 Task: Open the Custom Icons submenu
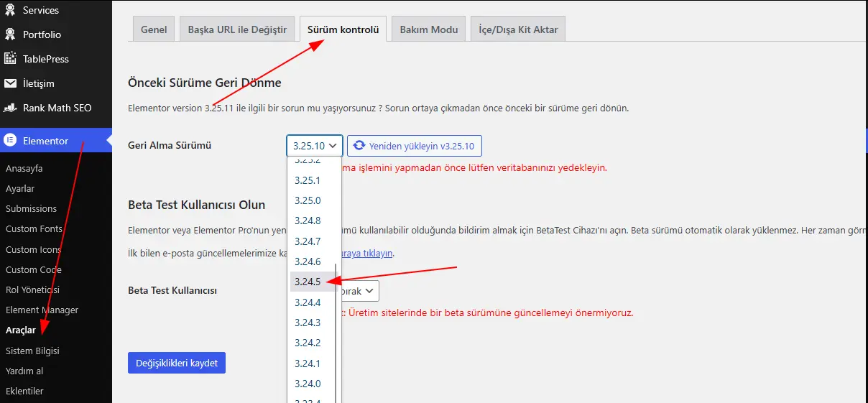[34, 250]
